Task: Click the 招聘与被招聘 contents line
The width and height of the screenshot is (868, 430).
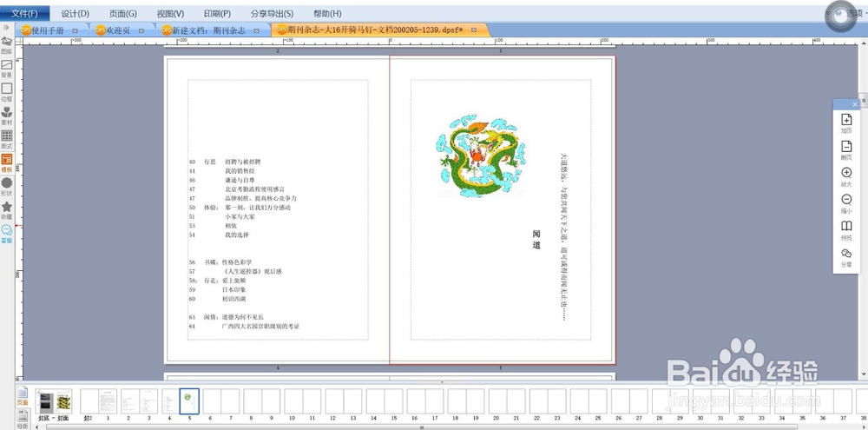Action: [x=242, y=162]
